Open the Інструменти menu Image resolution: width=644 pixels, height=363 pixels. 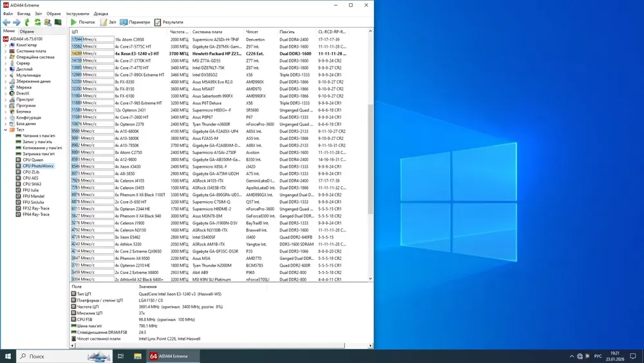(x=77, y=14)
